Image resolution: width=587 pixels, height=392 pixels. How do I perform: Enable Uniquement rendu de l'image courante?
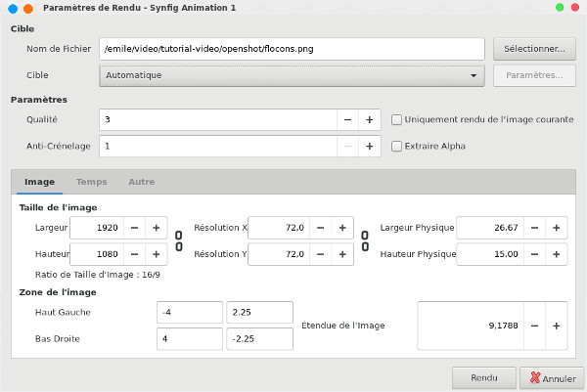click(x=397, y=120)
